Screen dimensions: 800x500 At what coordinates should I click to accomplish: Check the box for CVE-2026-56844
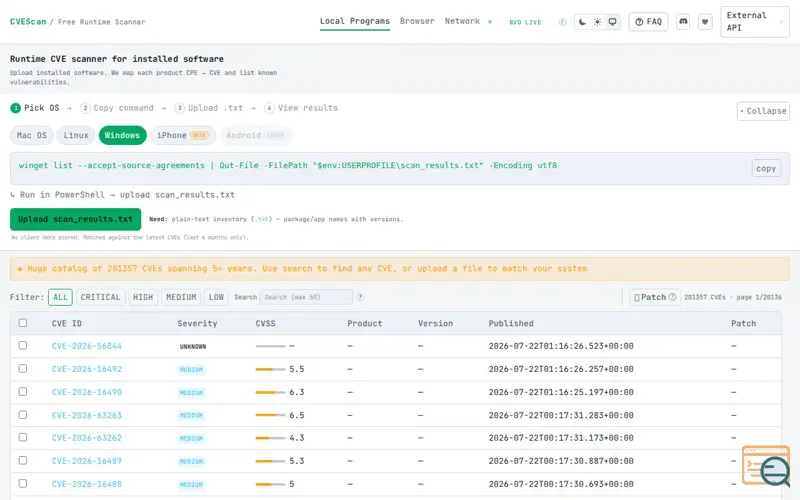point(22,345)
